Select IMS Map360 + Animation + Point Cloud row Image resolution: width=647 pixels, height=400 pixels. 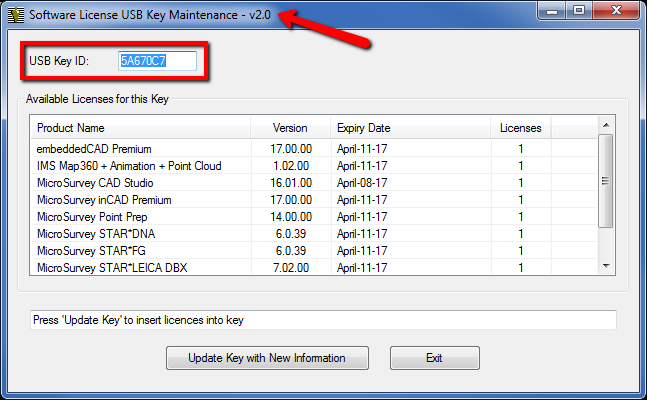(x=314, y=166)
